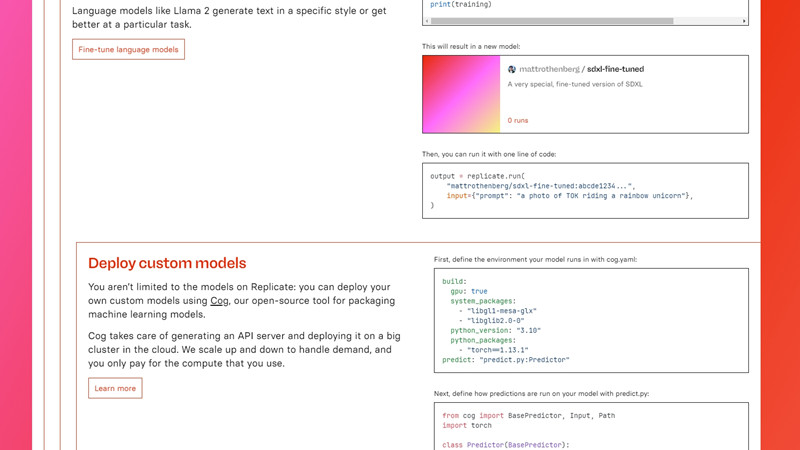
Task: Click the 'class Predictor(BasePredictor):' line
Action: (x=506, y=445)
